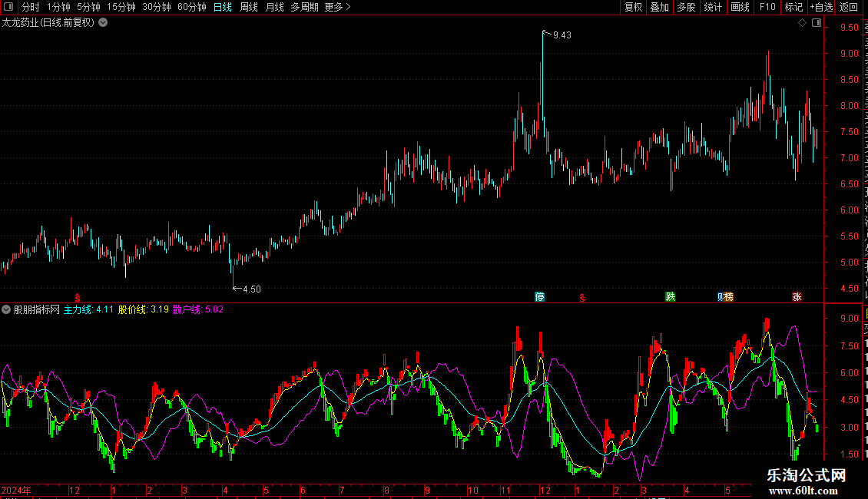This screenshot has width=868, height=499.
Task: Expand the 更多 periods menu
Action: click(337, 7)
